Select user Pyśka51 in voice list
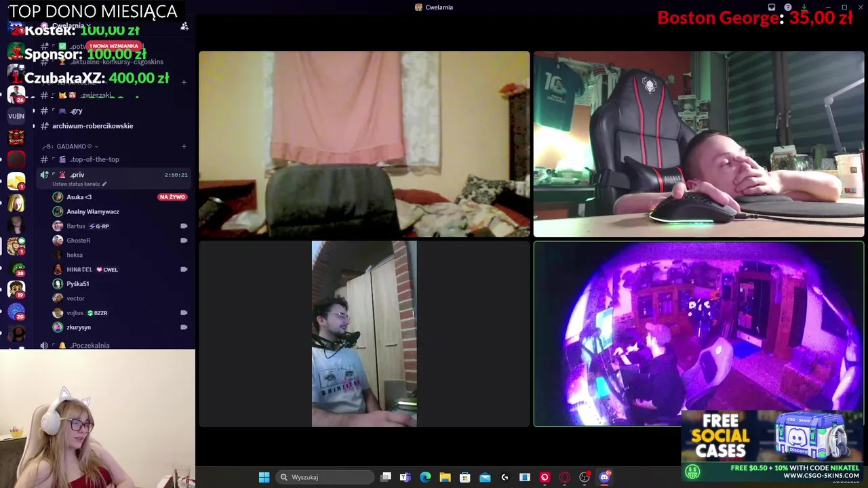This screenshot has width=868, height=488. click(77, 284)
